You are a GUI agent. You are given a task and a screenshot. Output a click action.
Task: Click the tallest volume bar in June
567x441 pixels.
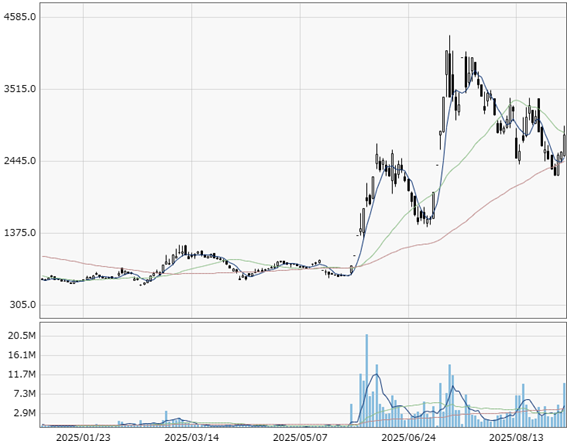tap(367, 380)
